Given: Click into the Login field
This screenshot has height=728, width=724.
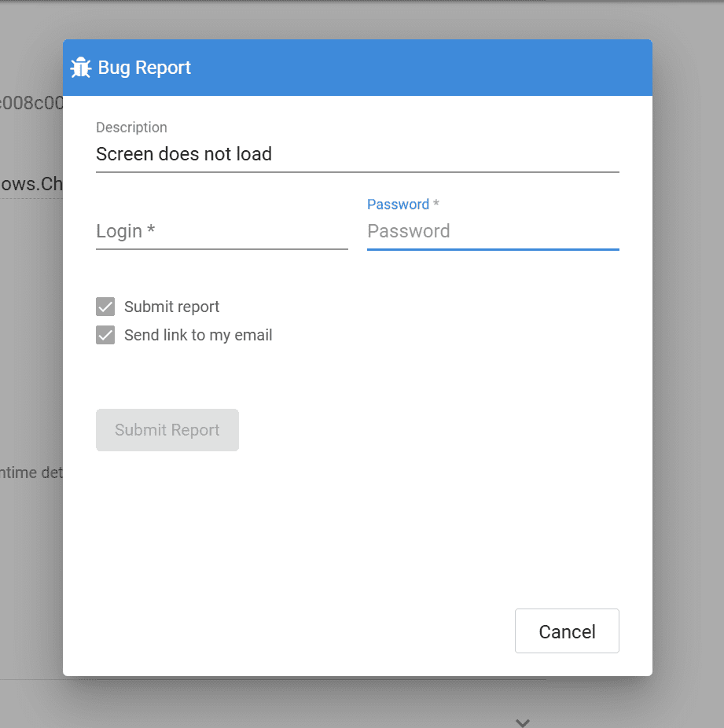Looking at the screenshot, I should coord(222,231).
